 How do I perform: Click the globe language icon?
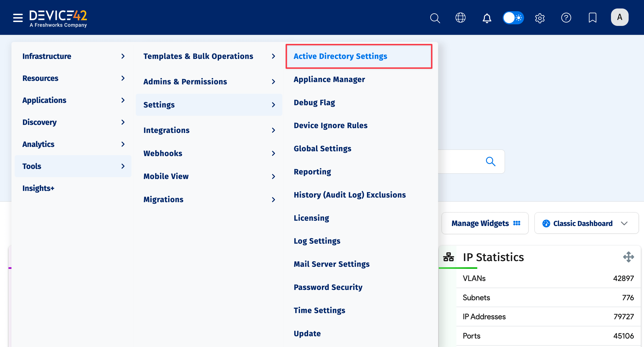pos(461,18)
